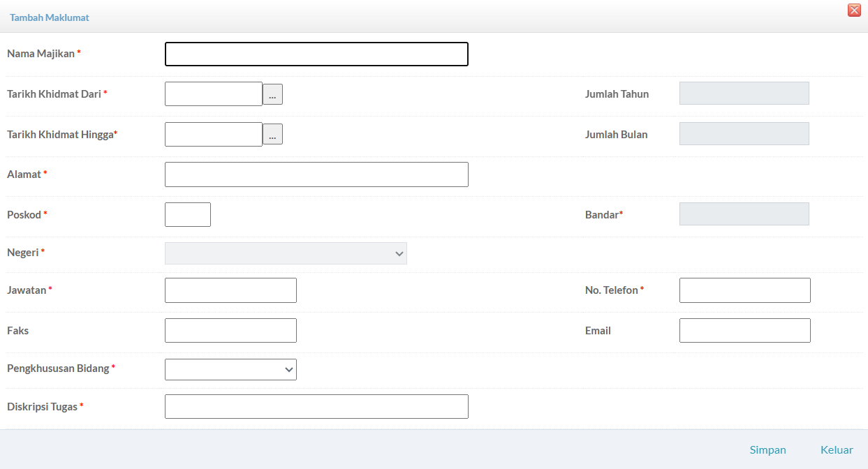Viewport: 868px width, 469px height.
Task: Click the Email text box
Action: [x=744, y=331]
